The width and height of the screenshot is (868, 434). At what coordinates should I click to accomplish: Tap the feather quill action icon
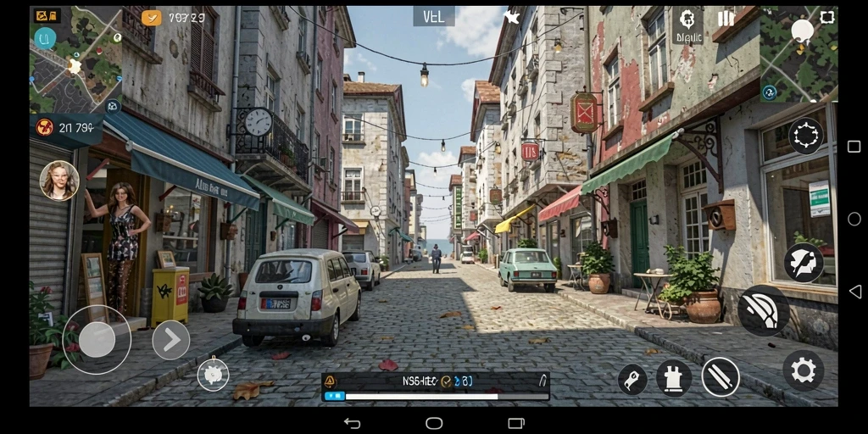pos(804,263)
